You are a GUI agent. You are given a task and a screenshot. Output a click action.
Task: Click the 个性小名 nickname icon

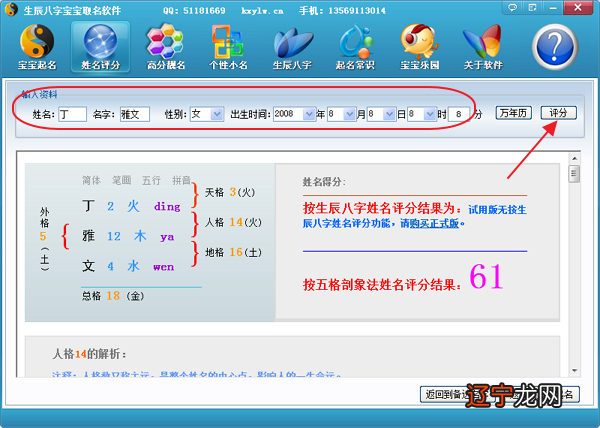[x=228, y=47]
